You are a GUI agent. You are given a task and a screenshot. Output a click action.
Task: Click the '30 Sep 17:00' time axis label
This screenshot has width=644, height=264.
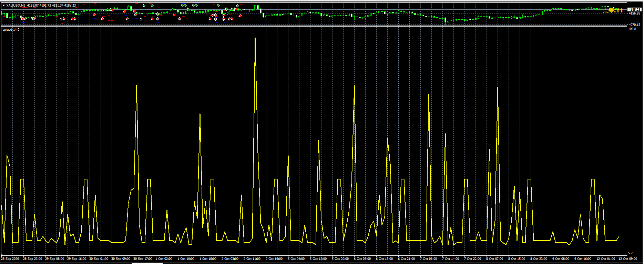(143, 259)
